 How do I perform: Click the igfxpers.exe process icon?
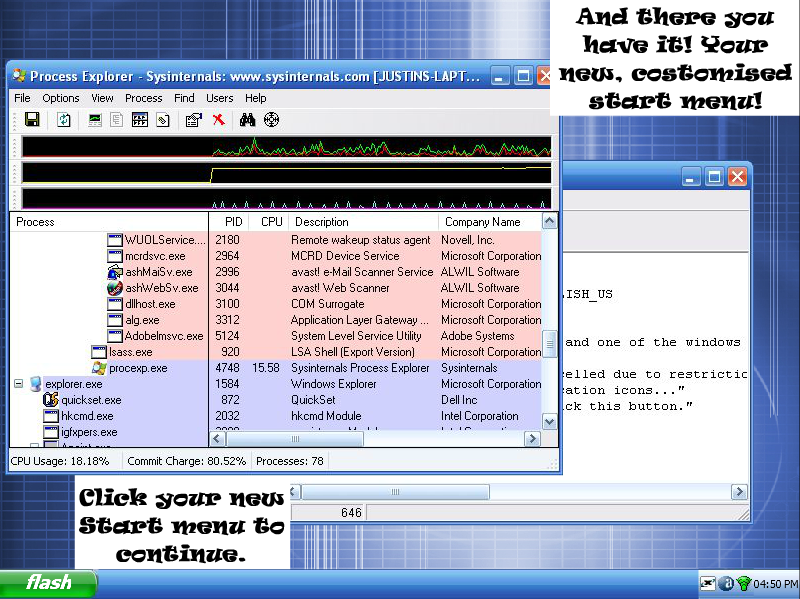pyautogui.click(x=51, y=432)
